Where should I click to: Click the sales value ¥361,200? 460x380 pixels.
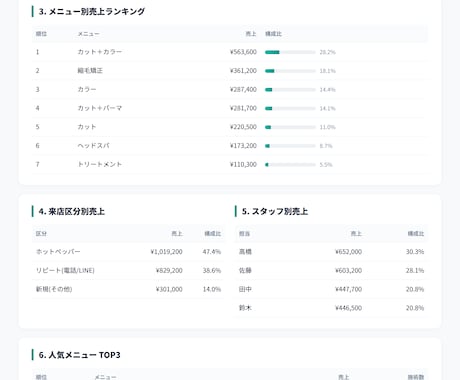[x=243, y=71]
